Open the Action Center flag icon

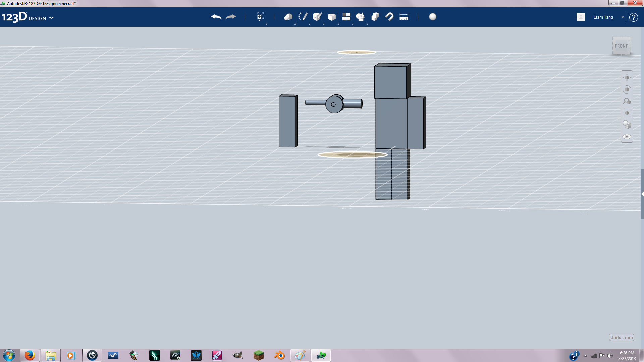602,356
